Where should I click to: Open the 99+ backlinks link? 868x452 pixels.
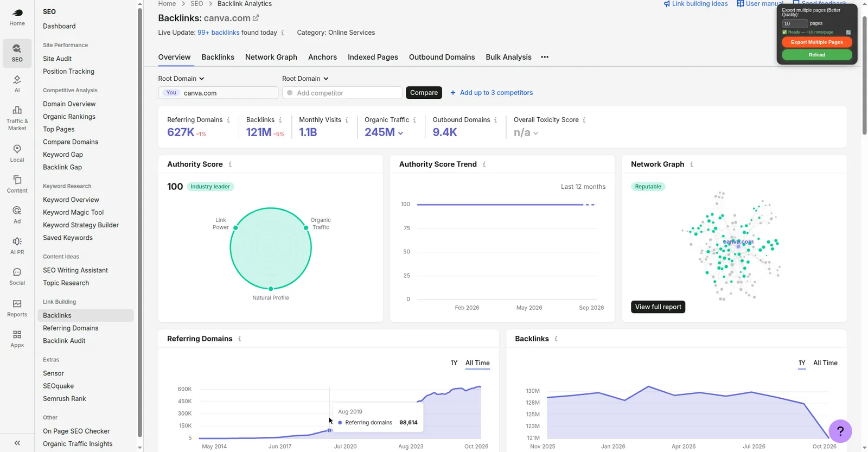[219, 33]
